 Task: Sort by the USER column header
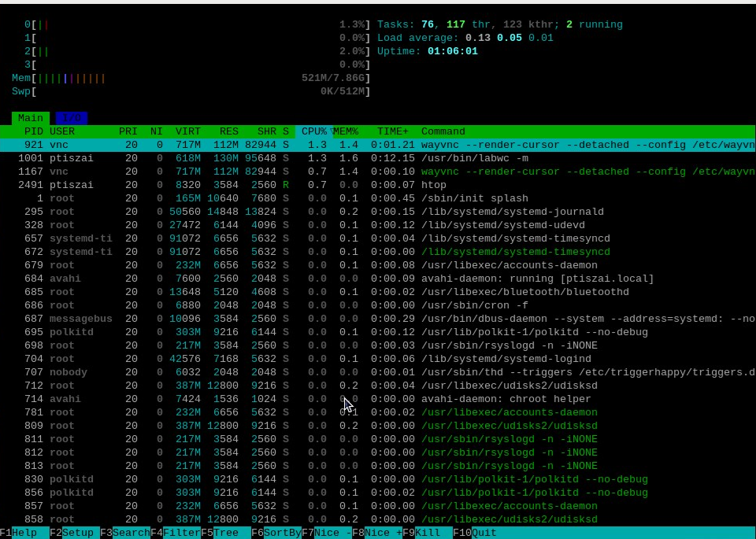[x=62, y=131]
